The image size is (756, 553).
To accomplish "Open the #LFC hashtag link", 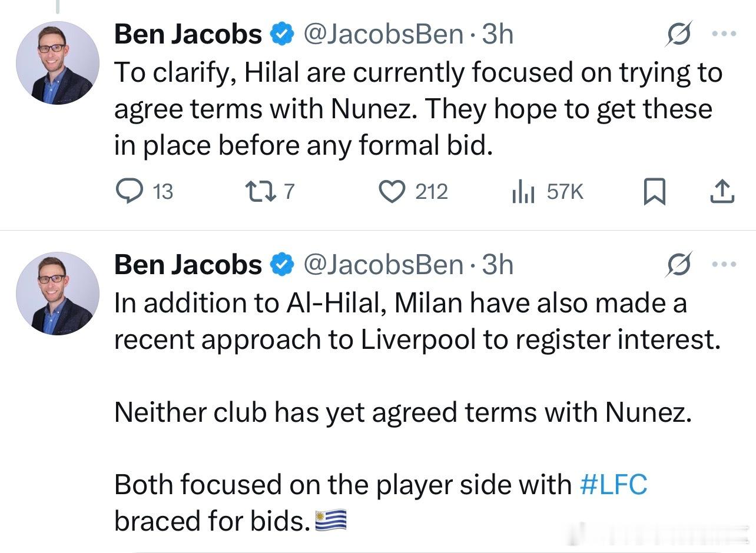I will click(614, 485).
